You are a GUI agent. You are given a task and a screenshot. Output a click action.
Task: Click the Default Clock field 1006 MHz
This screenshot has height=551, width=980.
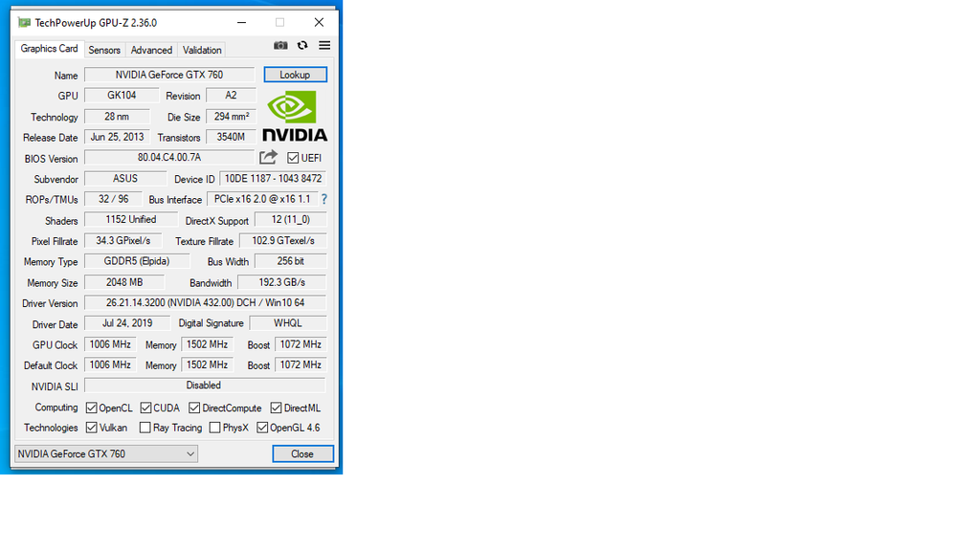click(110, 364)
